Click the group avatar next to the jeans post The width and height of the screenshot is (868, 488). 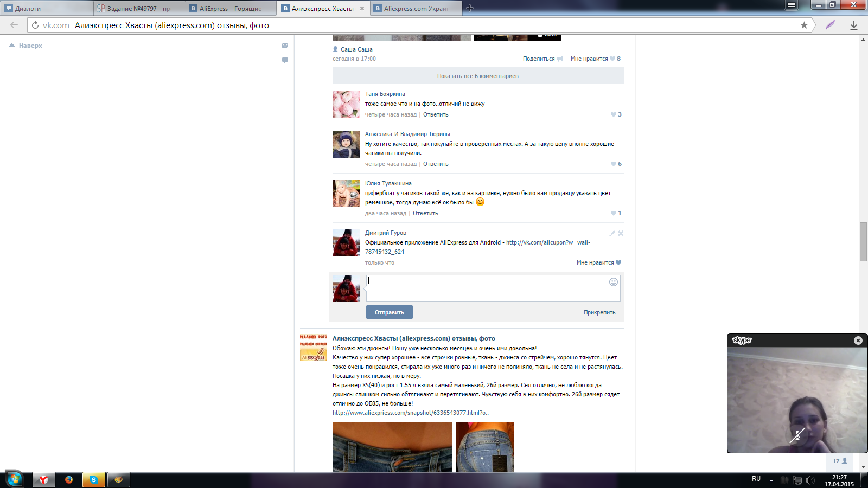click(x=314, y=348)
